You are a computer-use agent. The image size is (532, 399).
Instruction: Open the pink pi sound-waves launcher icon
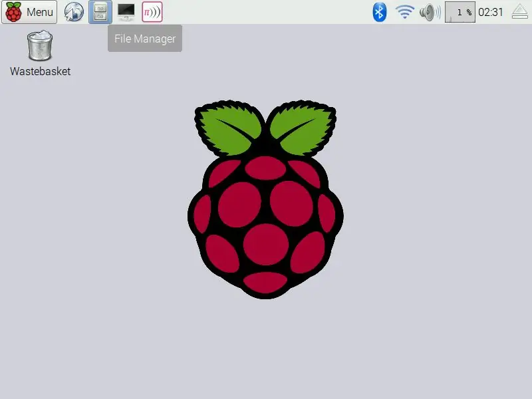point(152,12)
